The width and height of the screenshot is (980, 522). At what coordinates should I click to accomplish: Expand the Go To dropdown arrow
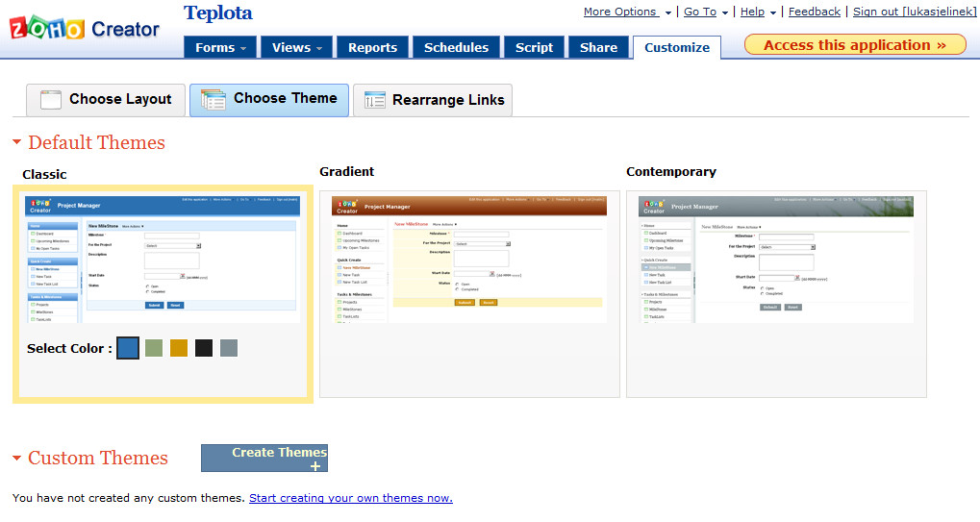coord(724,12)
